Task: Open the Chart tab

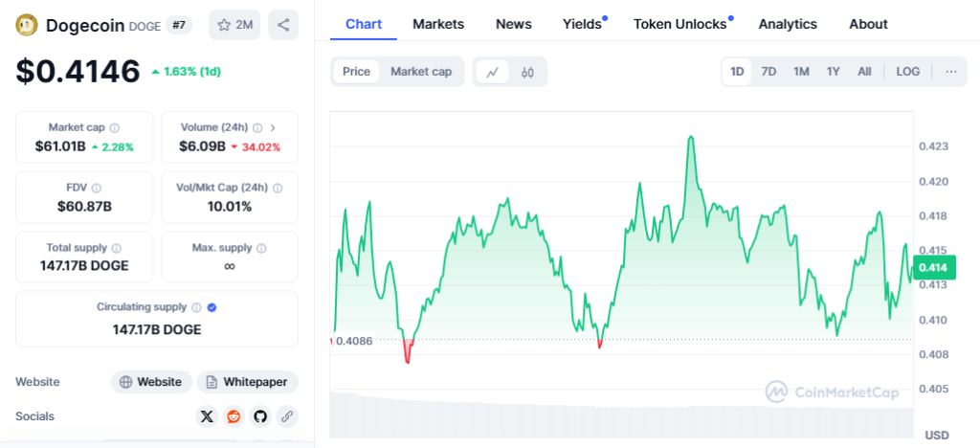Action: coord(364,24)
